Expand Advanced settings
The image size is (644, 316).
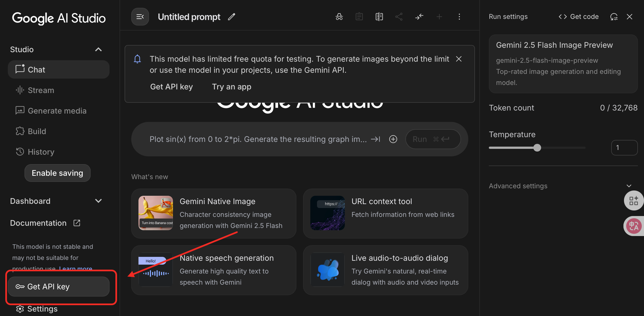(x=629, y=186)
